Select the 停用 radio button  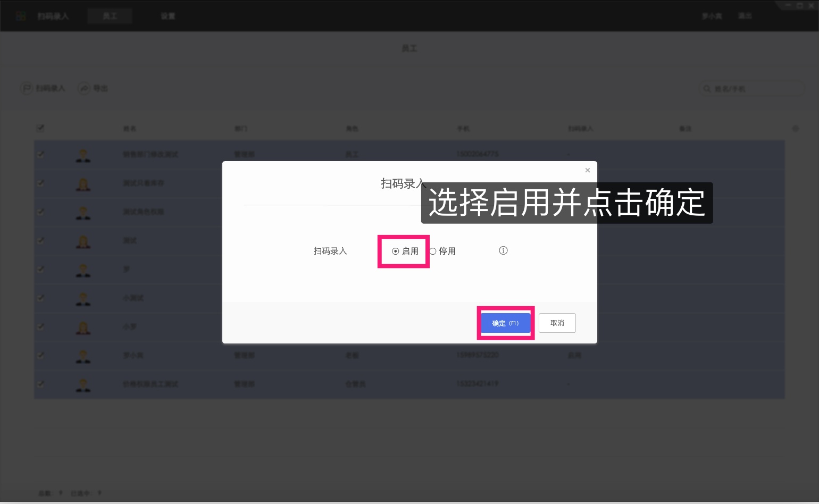(x=433, y=250)
